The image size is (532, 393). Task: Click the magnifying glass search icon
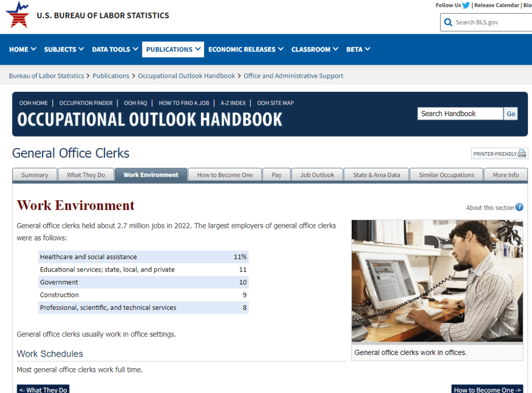pyautogui.click(x=448, y=22)
